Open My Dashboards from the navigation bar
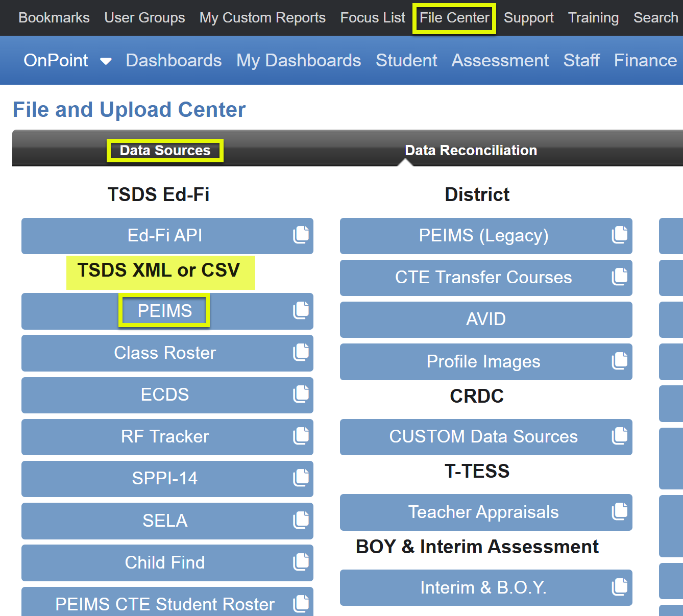 (298, 60)
